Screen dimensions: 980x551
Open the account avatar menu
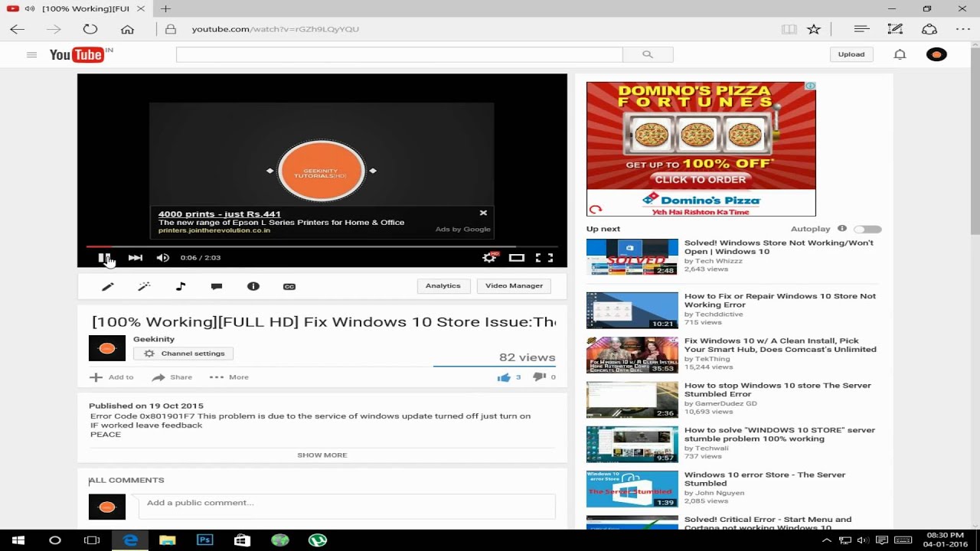pyautogui.click(x=937, y=54)
